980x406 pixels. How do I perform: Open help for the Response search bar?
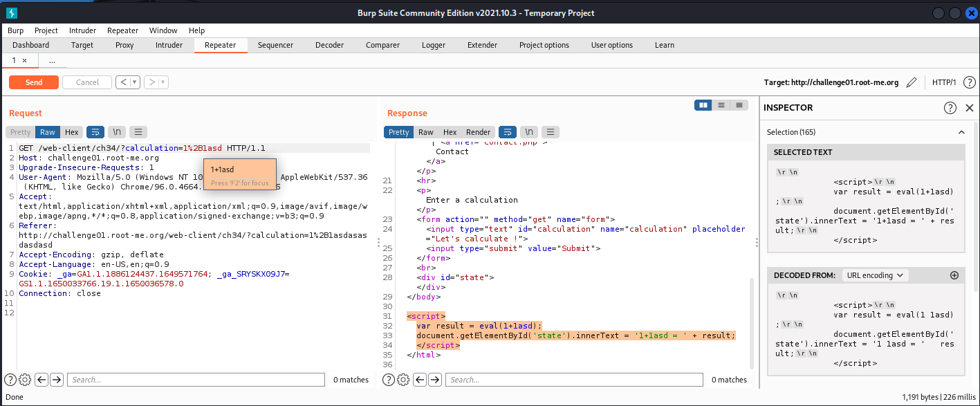(389, 379)
